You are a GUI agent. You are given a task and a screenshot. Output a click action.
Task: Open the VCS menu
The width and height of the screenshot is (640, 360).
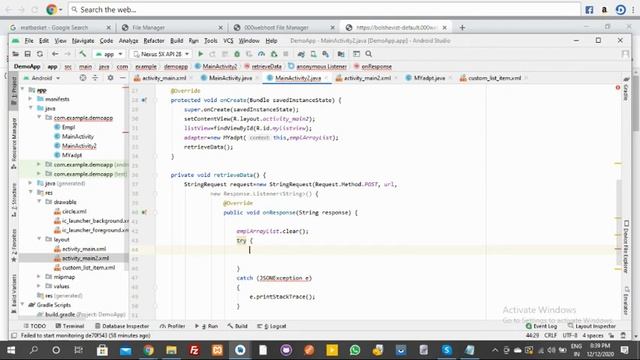[228, 41]
